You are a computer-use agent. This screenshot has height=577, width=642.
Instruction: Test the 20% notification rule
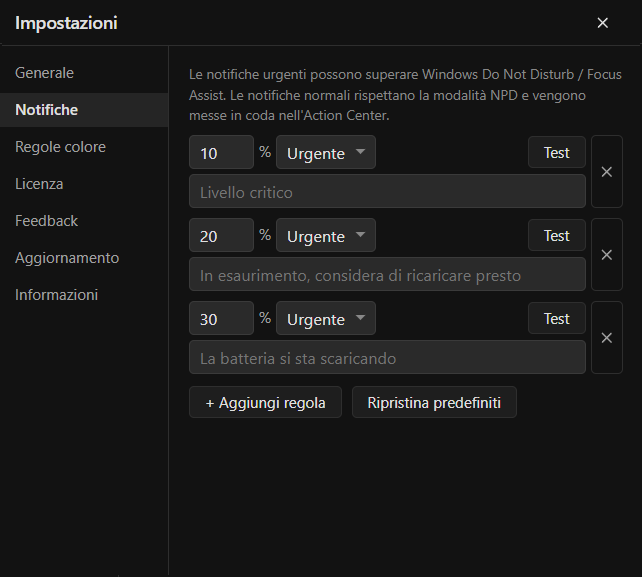[557, 235]
